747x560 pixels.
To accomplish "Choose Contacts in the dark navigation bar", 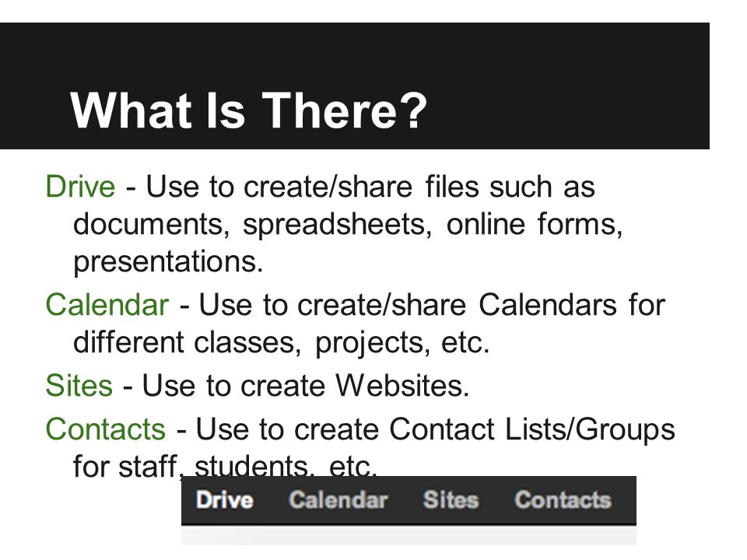I will (563, 500).
